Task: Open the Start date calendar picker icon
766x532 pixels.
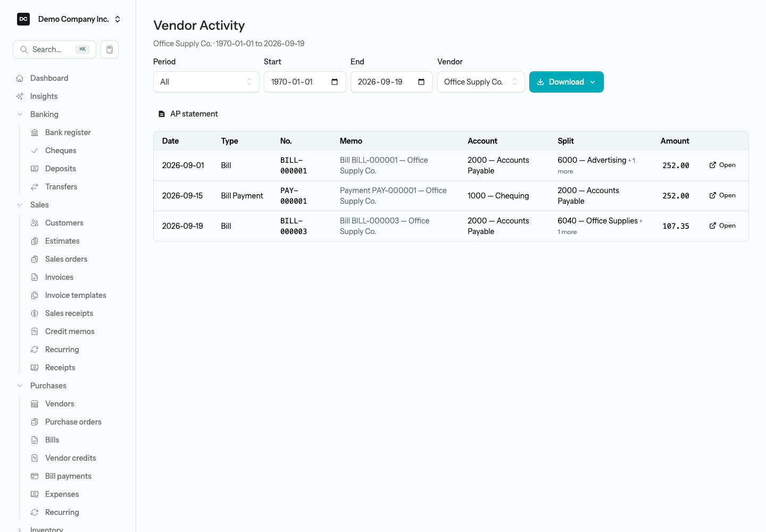Action: pos(335,82)
